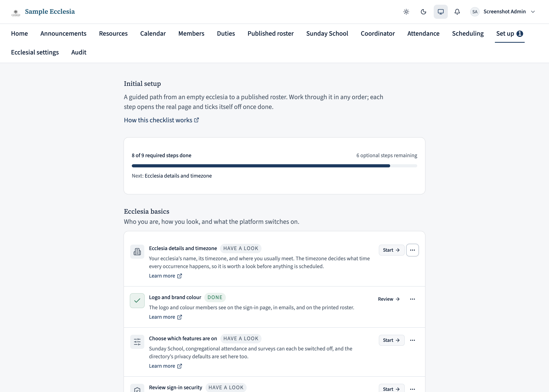Open Announcements tab

(63, 33)
